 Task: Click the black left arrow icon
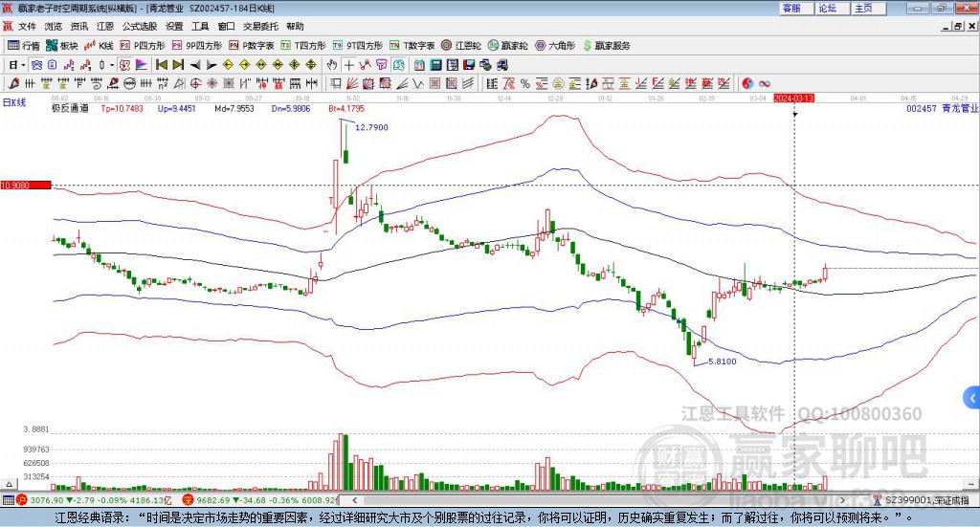(195, 65)
